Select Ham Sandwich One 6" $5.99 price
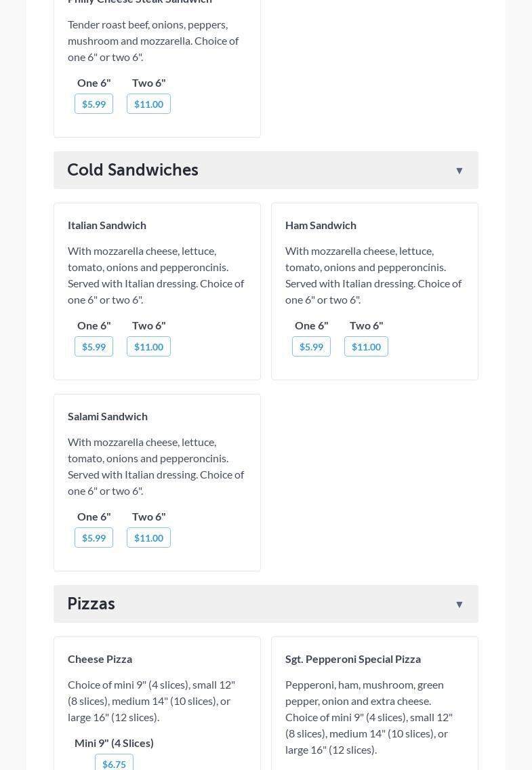The image size is (532, 770). coord(311,346)
